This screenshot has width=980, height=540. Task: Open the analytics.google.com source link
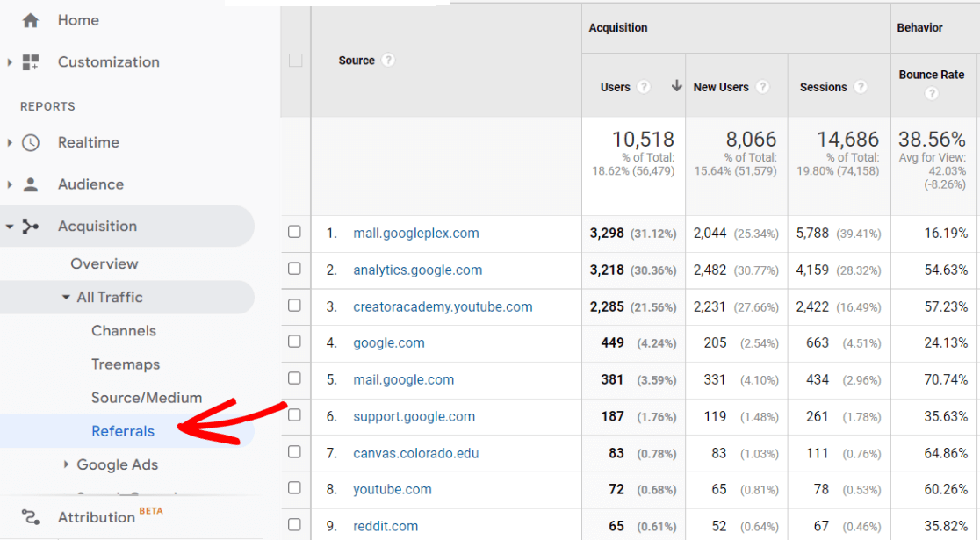tap(417, 270)
